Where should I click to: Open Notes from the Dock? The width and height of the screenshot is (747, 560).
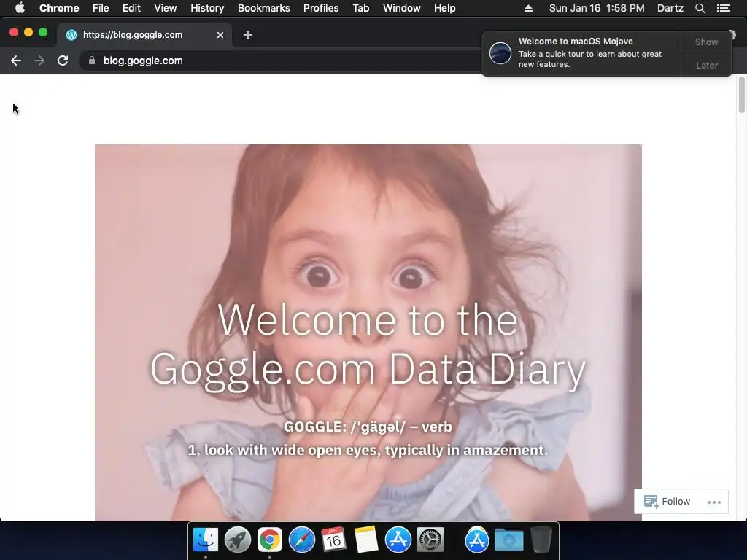[366, 540]
